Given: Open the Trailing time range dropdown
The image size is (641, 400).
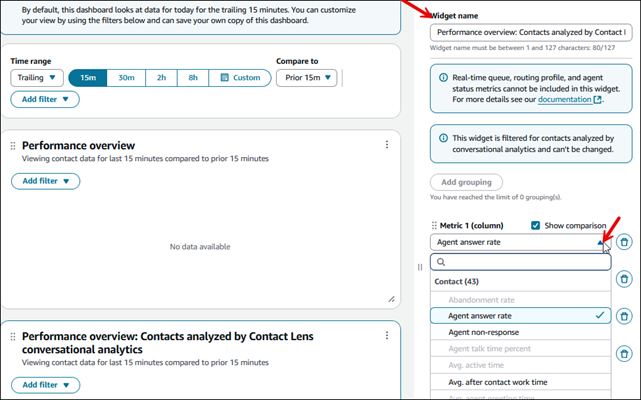Looking at the screenshot, I should pyautogui.click(x=37, y=78).
